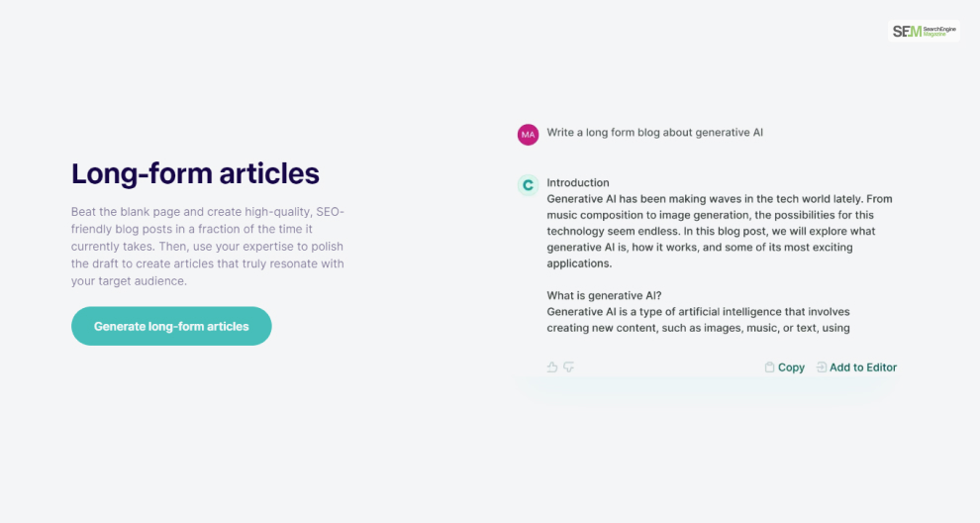Click the Introduction heading in the response
Viewport: 980px width, 523px height.
578,182
